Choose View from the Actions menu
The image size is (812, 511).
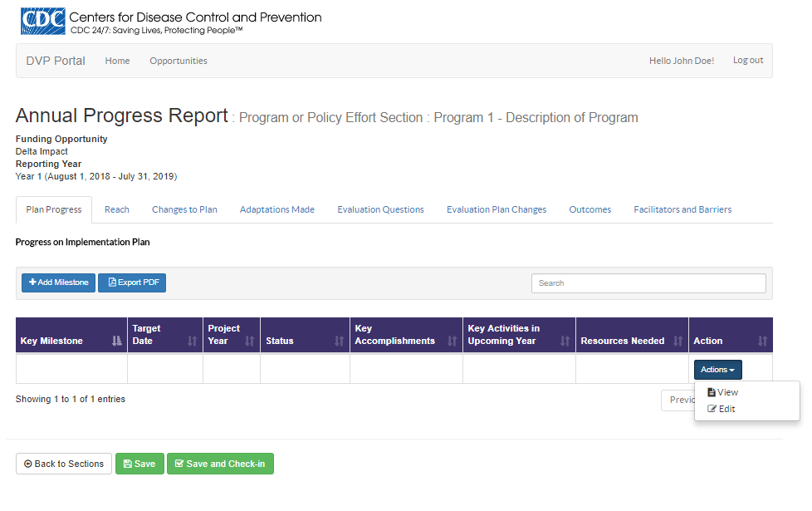(726, 392)
